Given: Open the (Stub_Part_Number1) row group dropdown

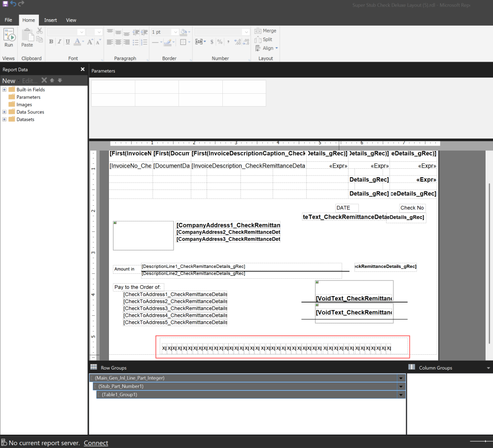Looking at the screenshot, I should pyautogui.click(x=401, y=386).
